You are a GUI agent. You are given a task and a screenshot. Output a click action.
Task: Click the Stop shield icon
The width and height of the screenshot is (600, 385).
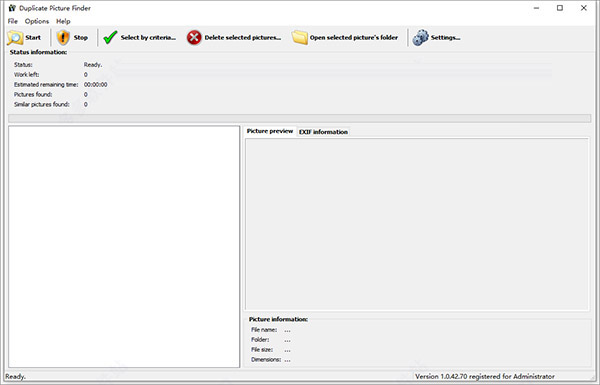[x=63, y=38]
